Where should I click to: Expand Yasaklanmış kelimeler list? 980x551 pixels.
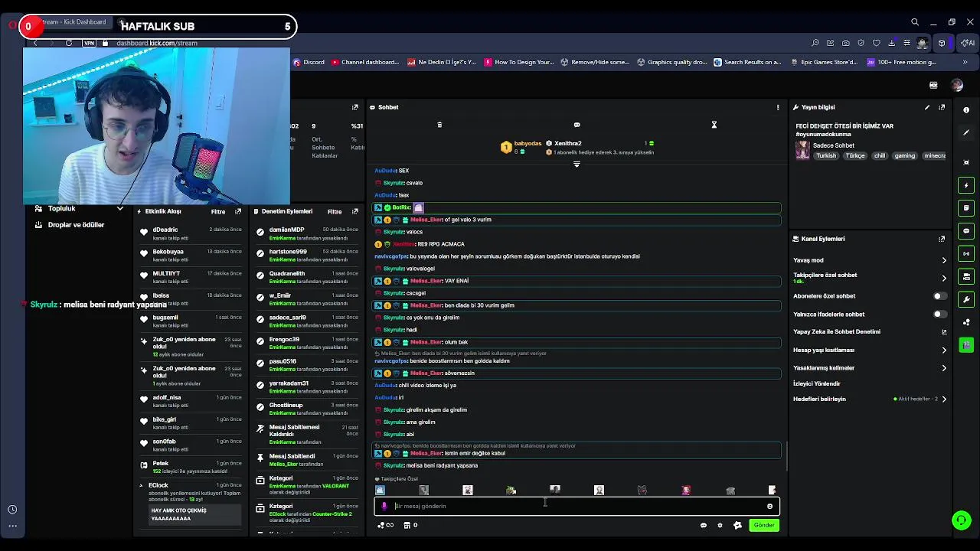[x=943, y=368]
